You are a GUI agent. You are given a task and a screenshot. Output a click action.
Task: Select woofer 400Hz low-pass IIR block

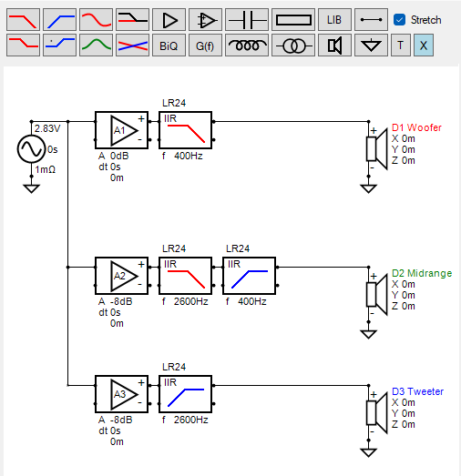[185, 130]
